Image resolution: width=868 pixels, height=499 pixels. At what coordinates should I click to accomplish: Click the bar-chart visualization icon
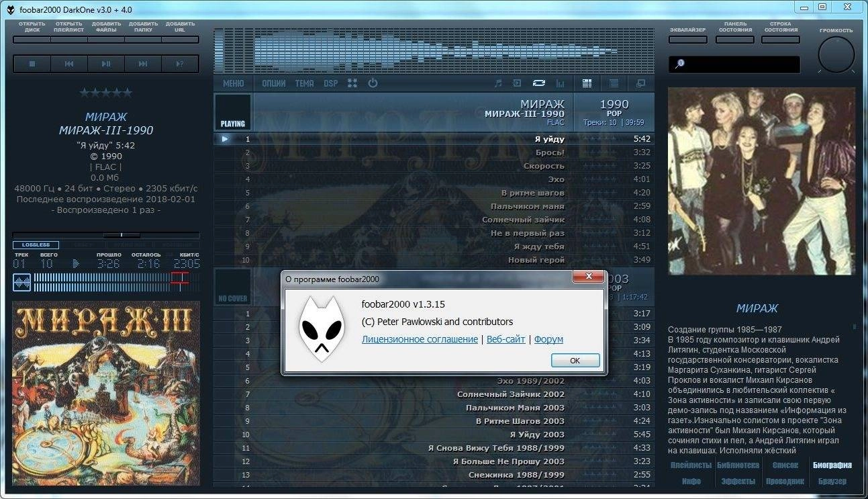coord(560,83)
